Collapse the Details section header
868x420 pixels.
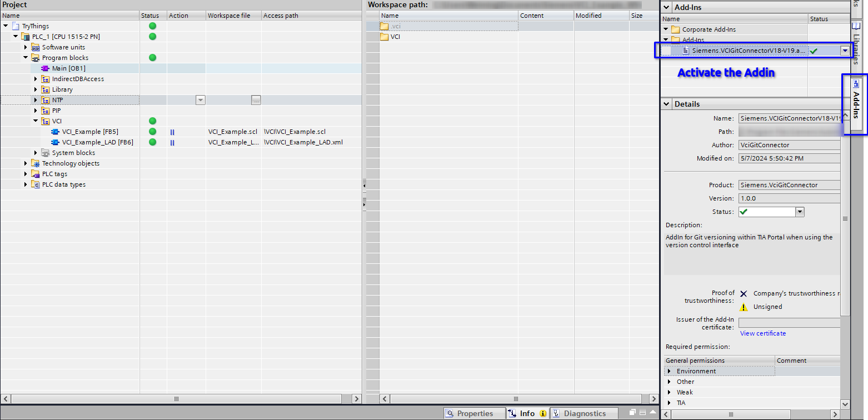[666, 104]
